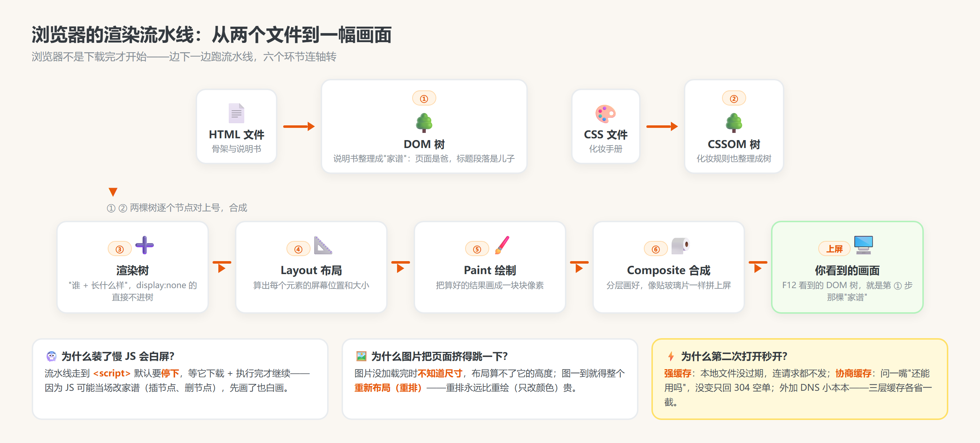980x443 pixels.
Task: Click the highlighted 停下 text
Action: [170, 373]
